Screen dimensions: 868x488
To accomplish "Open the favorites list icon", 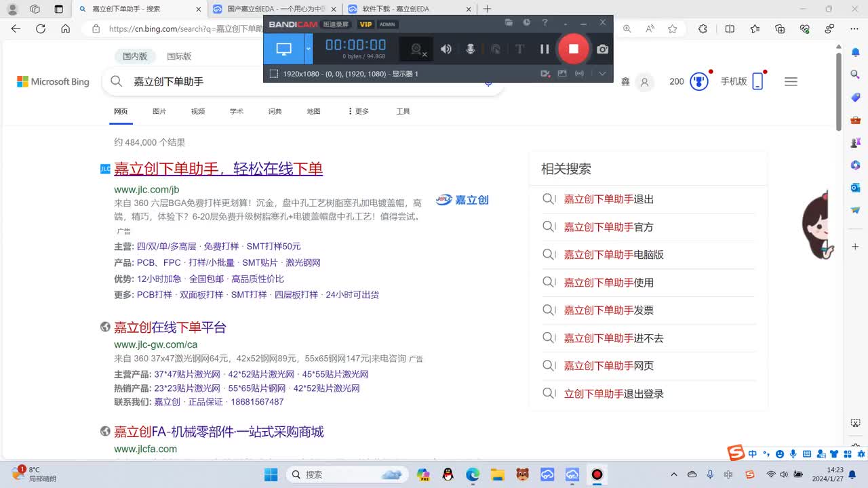I will 755,29.
